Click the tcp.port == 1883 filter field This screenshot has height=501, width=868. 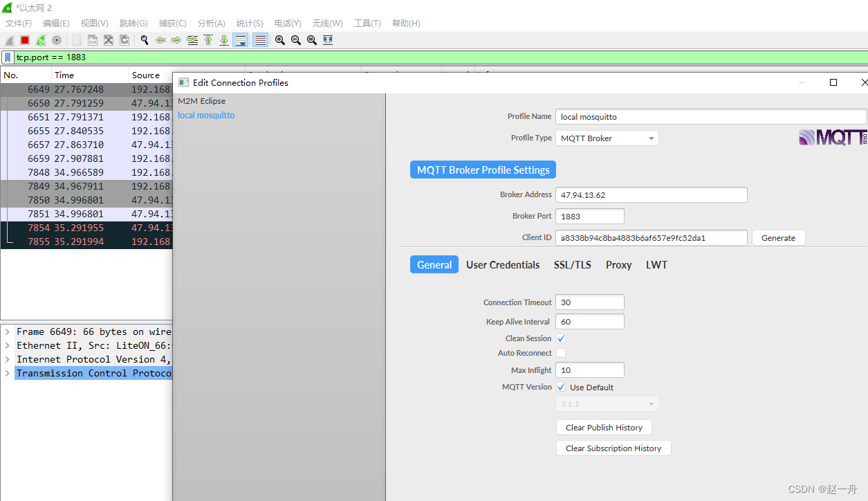441,57
